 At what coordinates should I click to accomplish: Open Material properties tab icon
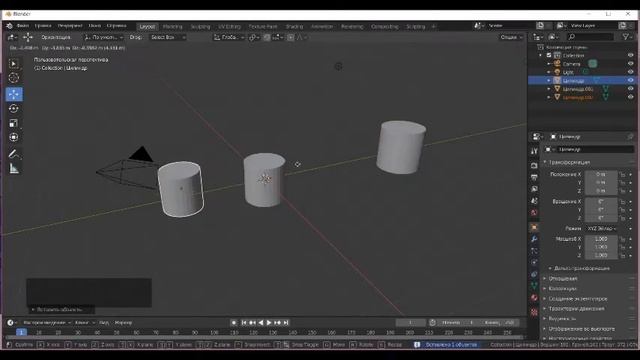pyautogui.click(x=534, y=298)
